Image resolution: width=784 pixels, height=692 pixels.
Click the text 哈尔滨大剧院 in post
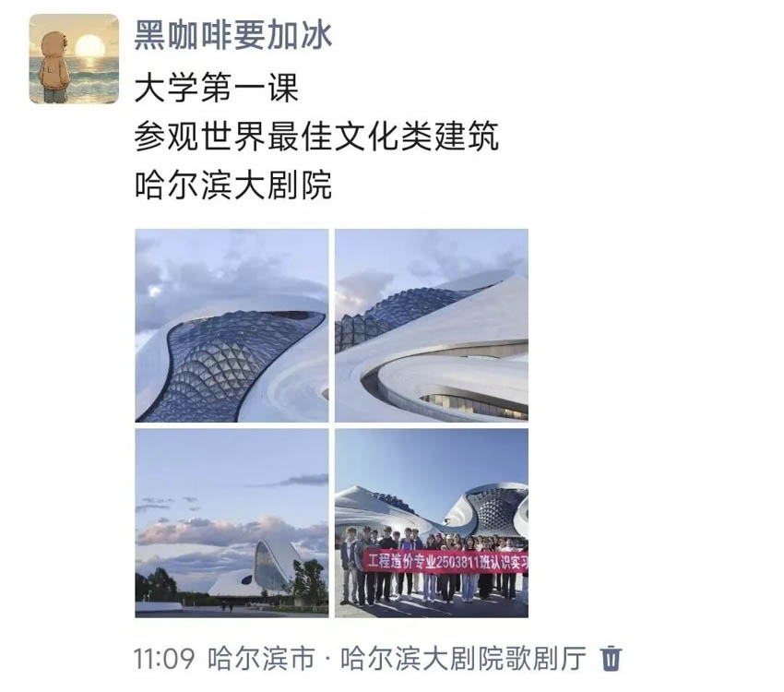[233, 185]
